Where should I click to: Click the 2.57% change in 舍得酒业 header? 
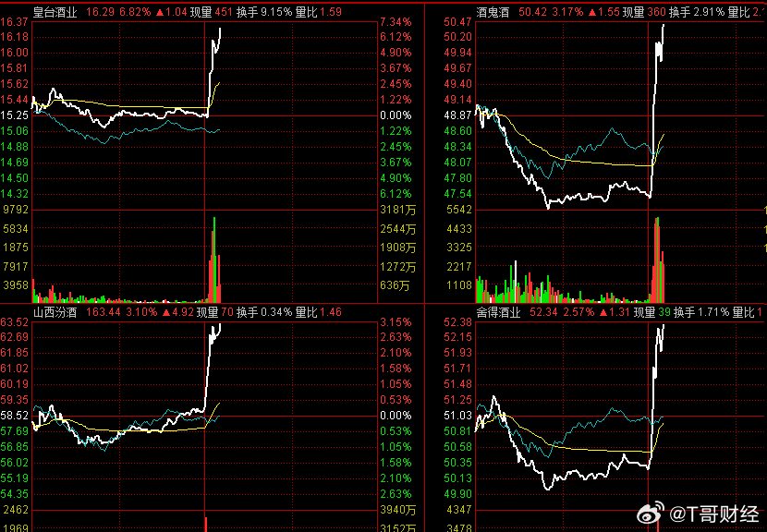coord(577,312)
